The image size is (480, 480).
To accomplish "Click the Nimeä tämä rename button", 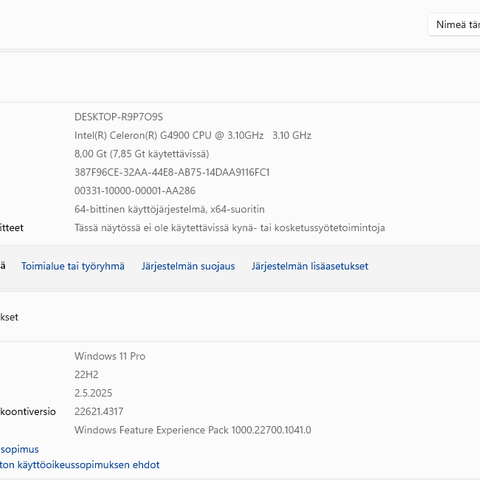I will (454, 25).
